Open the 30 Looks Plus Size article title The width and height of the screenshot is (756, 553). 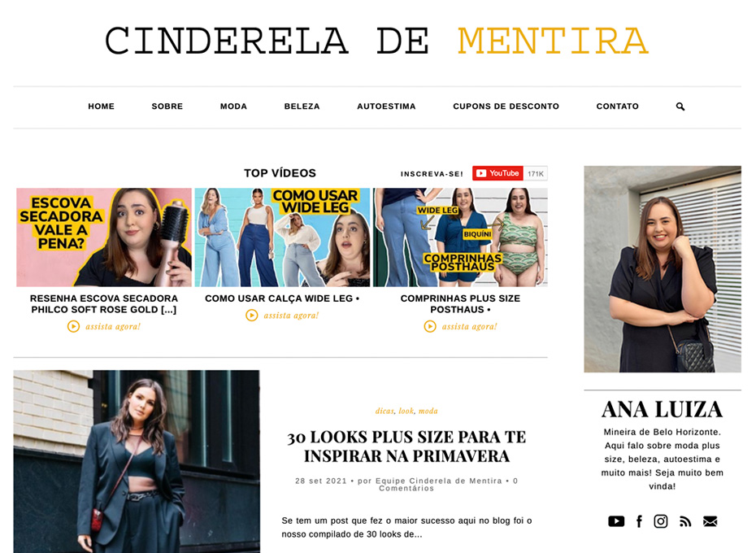tap(406, 446)
